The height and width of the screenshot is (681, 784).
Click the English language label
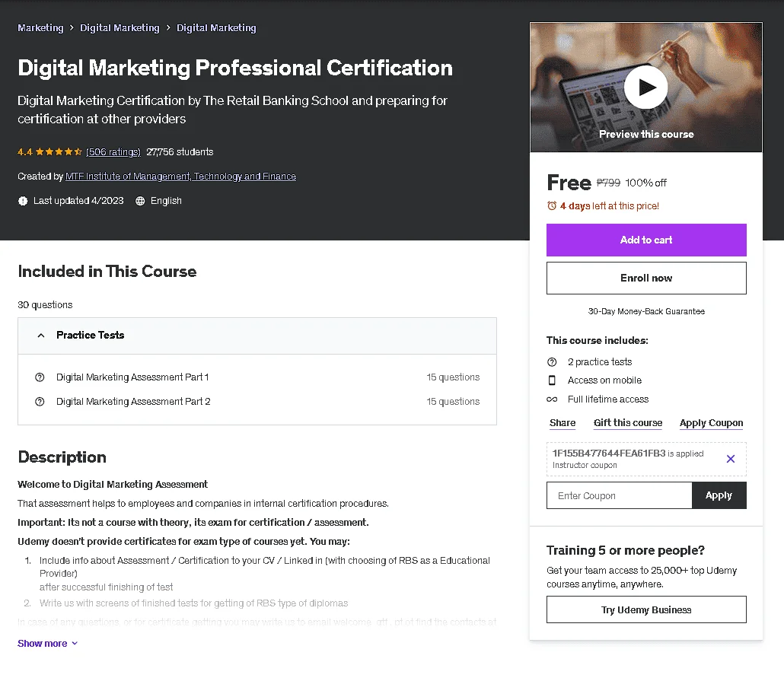[x=166, y=201]
